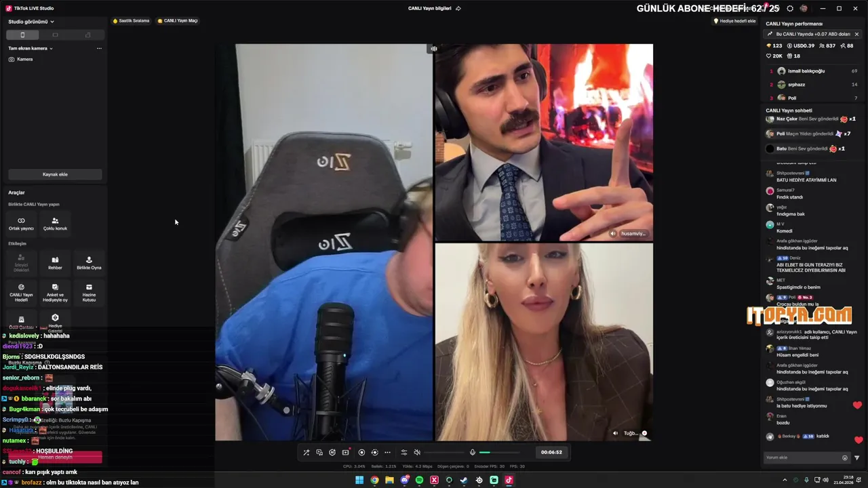Select the dual-screen layout tab
The image size is (868, 488).
coord(87,35)
